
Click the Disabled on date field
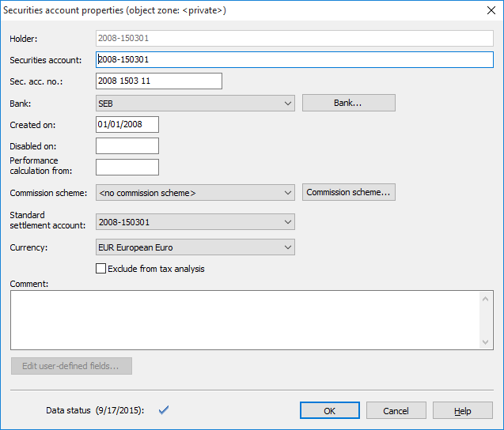[127, 145]
